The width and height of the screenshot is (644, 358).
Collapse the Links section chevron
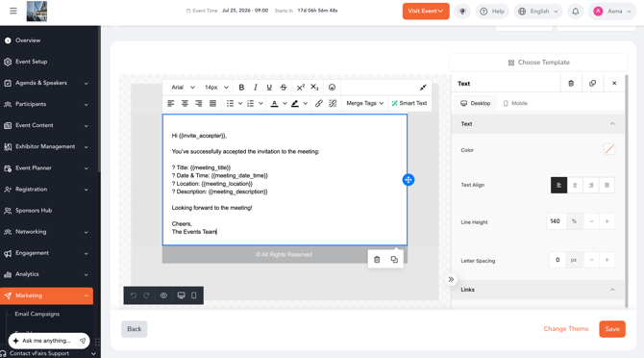pos(612,290)
